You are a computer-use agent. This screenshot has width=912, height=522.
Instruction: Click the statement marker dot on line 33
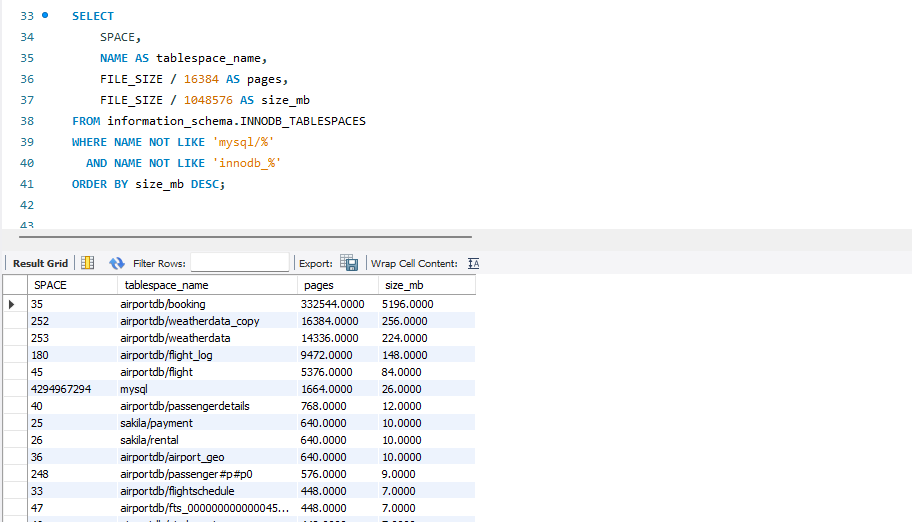[45, 16]
